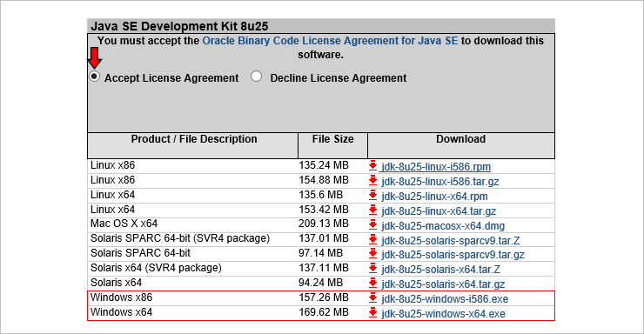The height and width of the screenshot is (334, 644).
Task: Download jdk-8u25-windows-i586.exe
Action: tap(445, 299)
